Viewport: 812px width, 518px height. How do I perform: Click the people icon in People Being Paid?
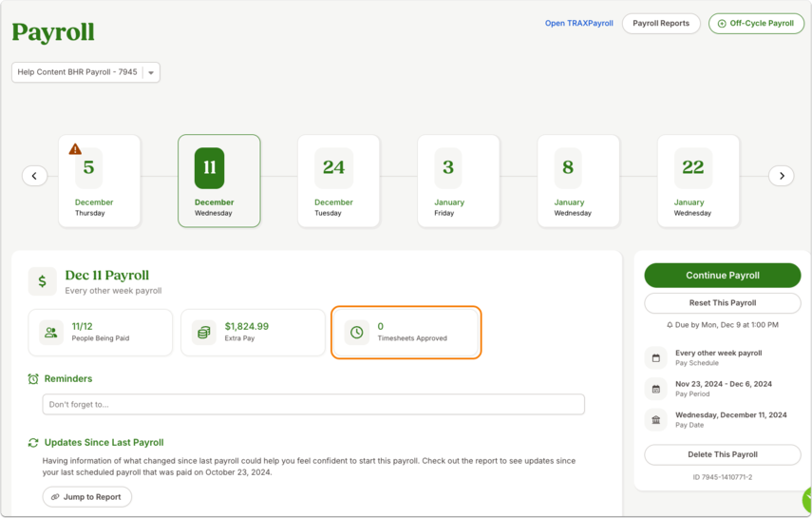tap(51, 333)
